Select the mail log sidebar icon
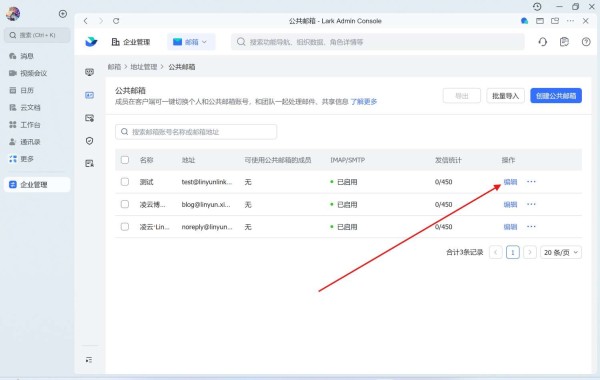 click(x=90, y=164)
